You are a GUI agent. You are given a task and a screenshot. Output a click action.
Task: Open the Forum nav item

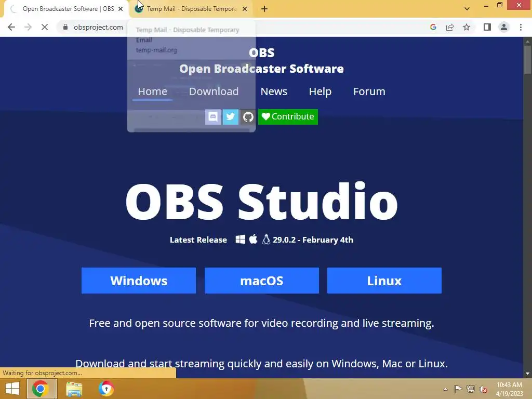[369, 91]
